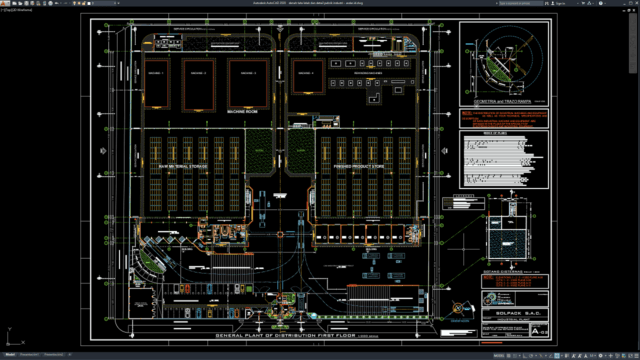
Task: Toggle the highlighted 2D object snap button
Action: point(557,356)
